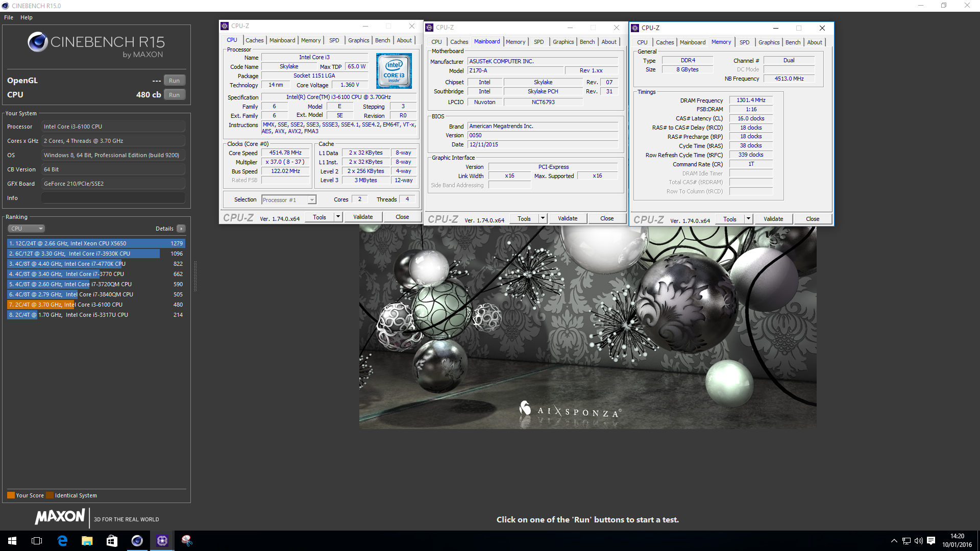The height and width of the screenshot is (551, 980).
Task: Click the DRAM Frequency value field
Action: coord(751,100)
